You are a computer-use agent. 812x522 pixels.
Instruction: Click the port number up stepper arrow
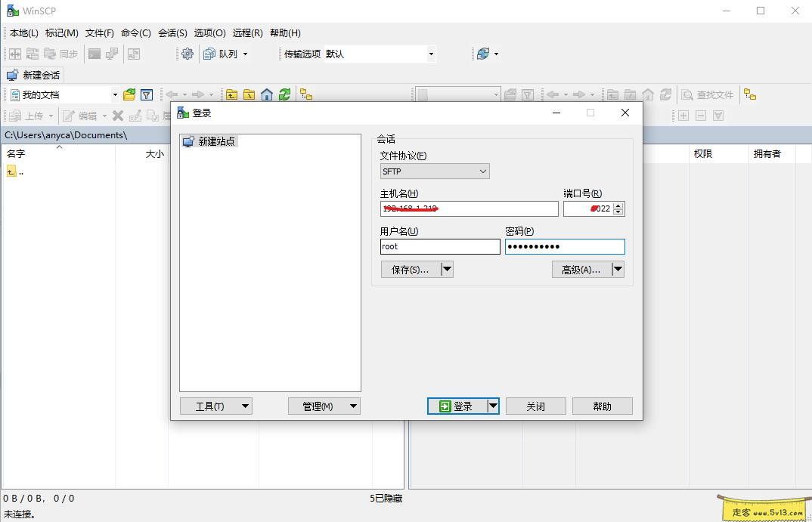[618, 205]
